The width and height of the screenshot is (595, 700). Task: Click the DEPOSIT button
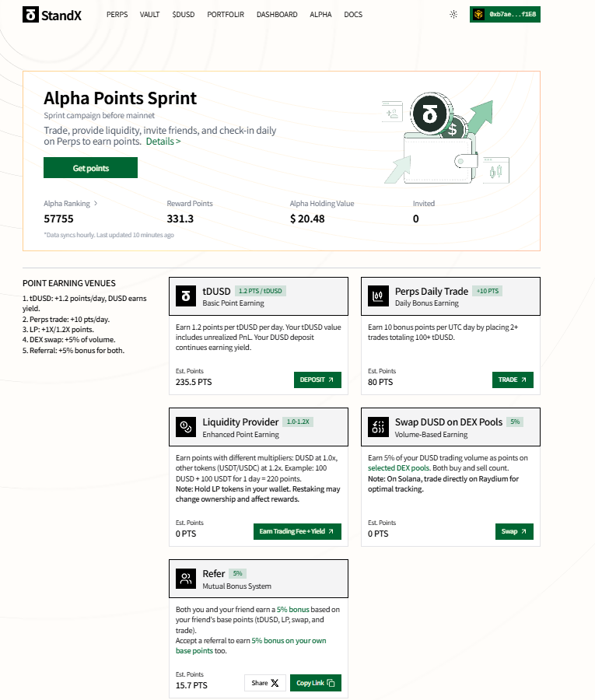(x=317, y=380)
